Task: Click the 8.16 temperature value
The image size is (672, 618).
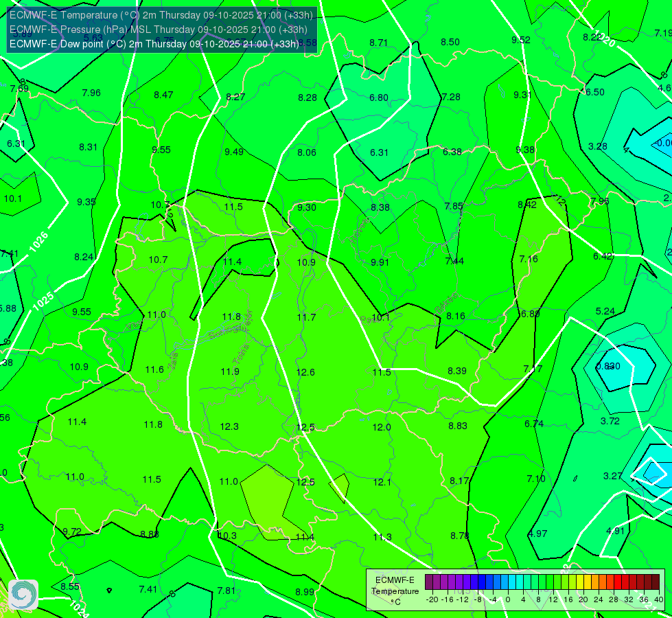Action: pos(456,316)
